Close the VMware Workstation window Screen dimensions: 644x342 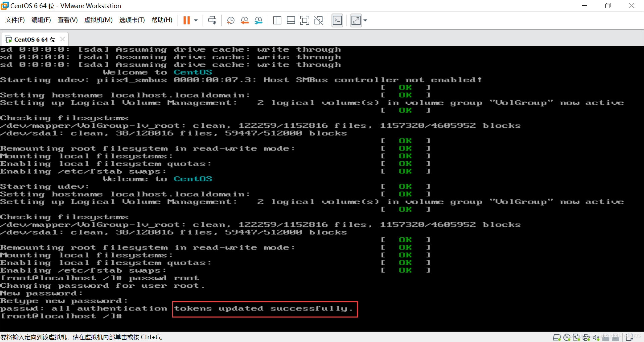(632, 6)
